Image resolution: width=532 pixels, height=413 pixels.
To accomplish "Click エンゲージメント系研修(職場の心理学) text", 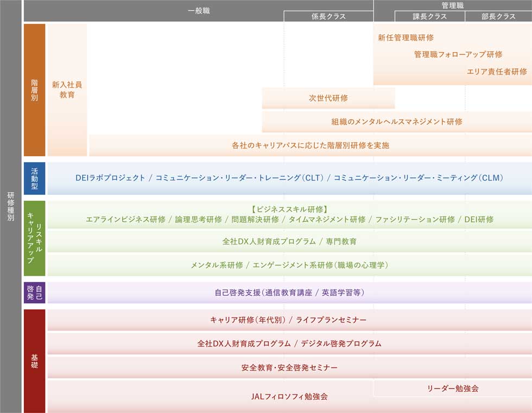I will tap(320, 265).
